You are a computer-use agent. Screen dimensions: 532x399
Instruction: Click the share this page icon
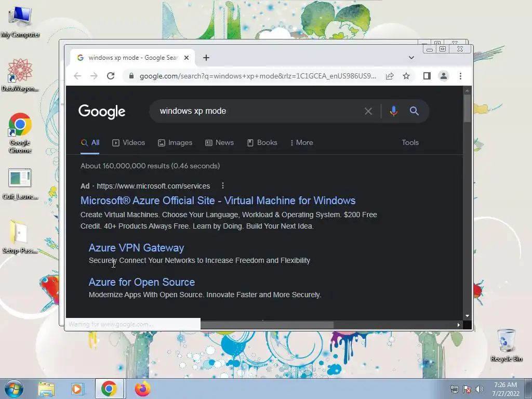click(390, 76)
